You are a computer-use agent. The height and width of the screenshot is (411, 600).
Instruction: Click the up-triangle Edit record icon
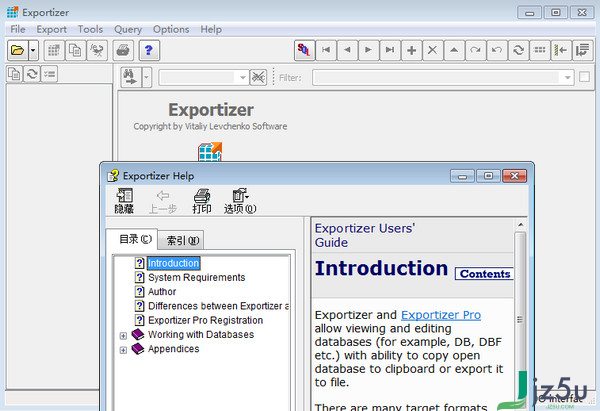454,50
